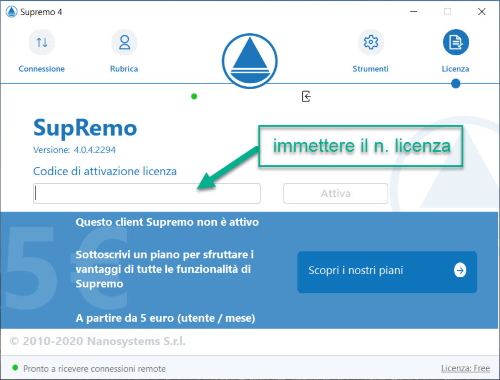
Task: Open the Connessione section icon
Action: (x=42, y=42)
